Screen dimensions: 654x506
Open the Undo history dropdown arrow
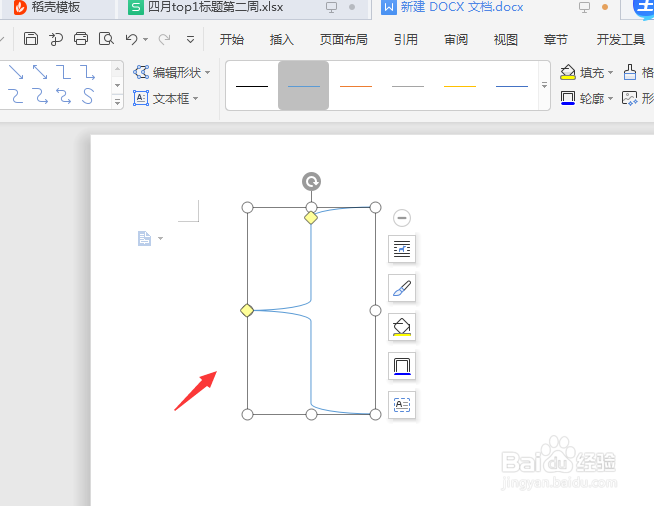tap(146, 40)
